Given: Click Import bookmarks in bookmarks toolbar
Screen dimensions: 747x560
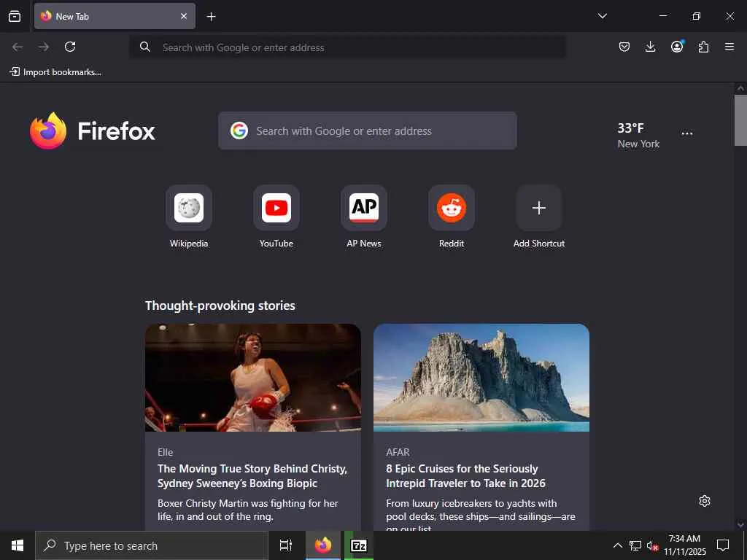Looking at the screenshot, I should [x=55, y=72].
